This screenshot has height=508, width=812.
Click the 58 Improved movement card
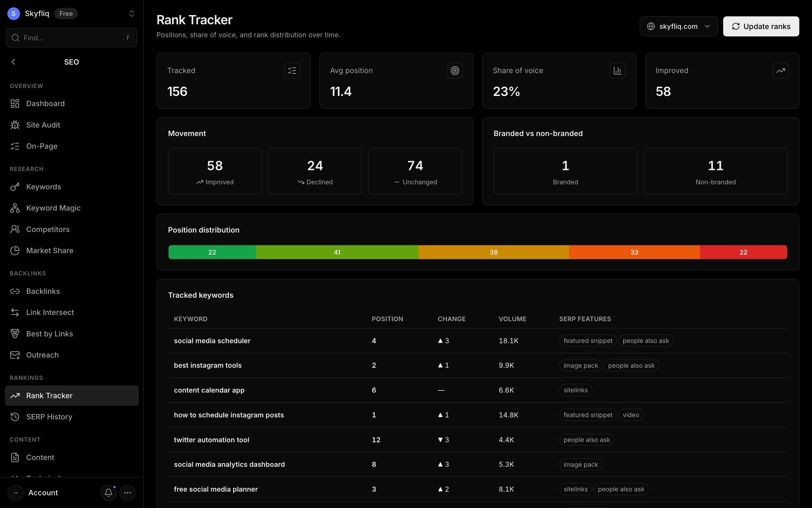coord(215,171)
